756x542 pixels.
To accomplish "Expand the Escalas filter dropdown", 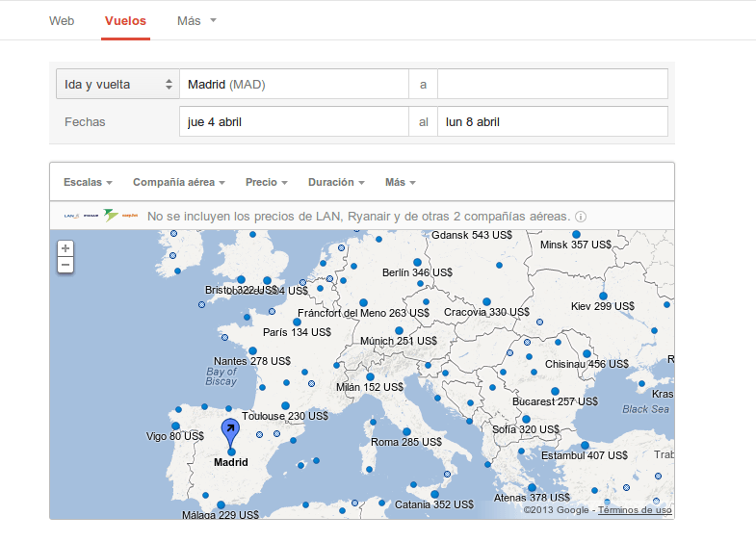I will [88, 182].
